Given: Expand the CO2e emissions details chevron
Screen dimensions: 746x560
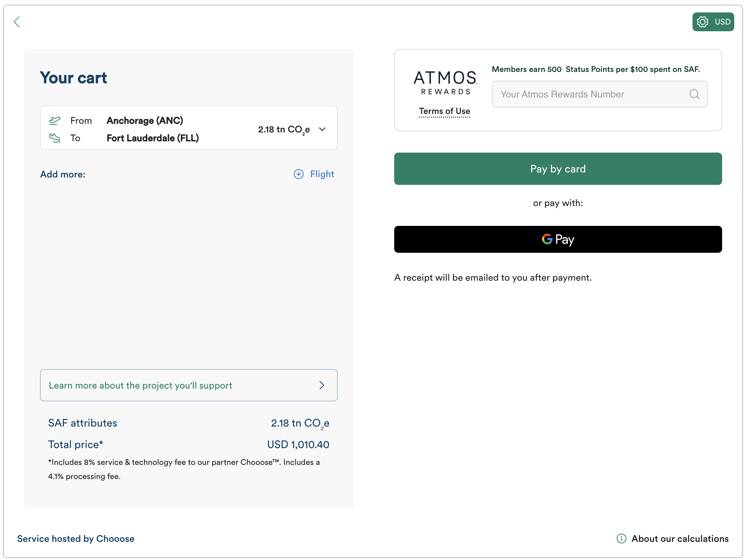Looking at the screenshot, I should pyautogui.click(x=322, y=129).
